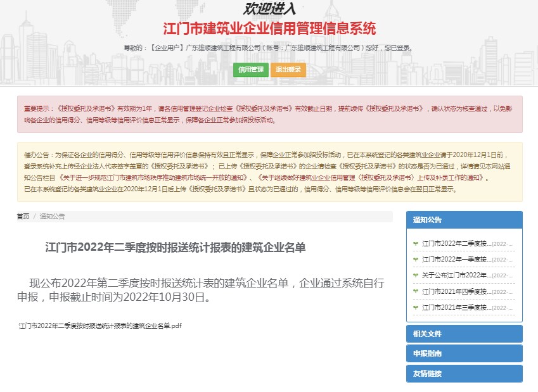Open sidebar notice 江门市2021年三季度按...
Image resolution: width=538 pixels, height=392 pixels.
[x=456, y=307]
